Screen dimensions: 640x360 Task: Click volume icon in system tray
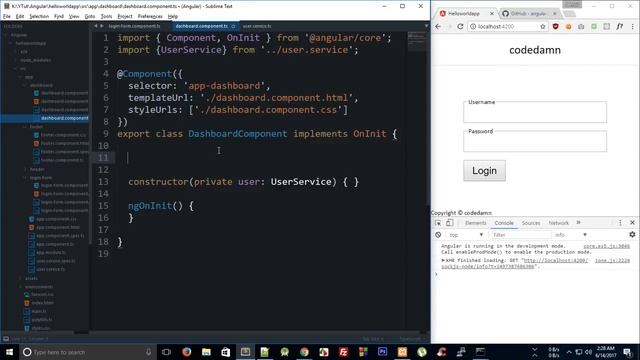588,352
